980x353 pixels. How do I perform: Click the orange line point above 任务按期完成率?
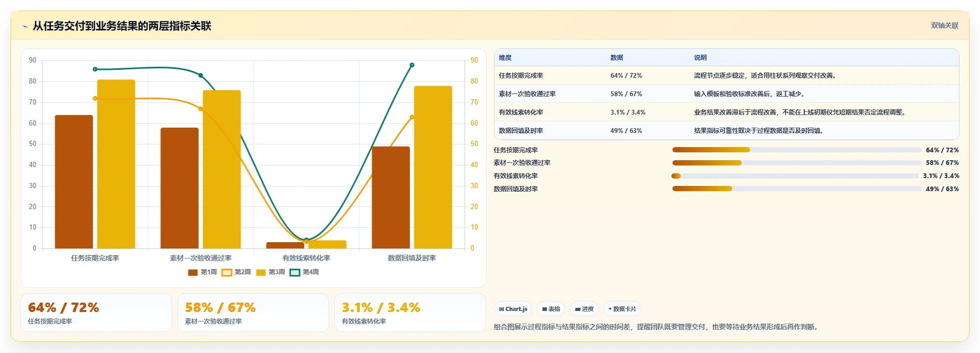pyautogui.click(x=95, y=98)
